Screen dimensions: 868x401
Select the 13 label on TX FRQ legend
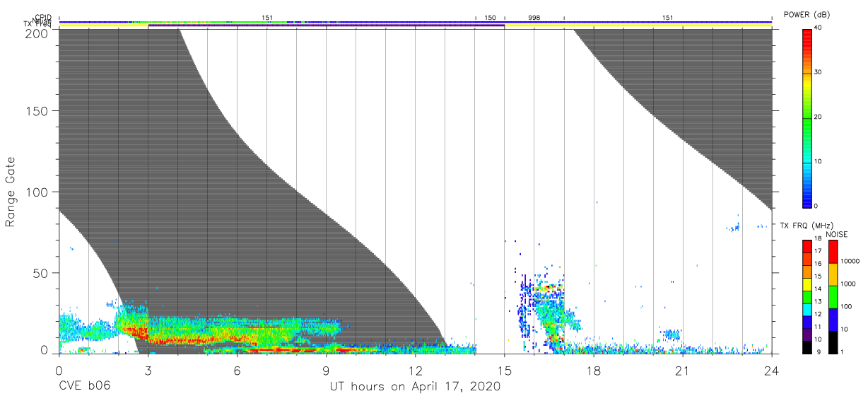(819, 302)
